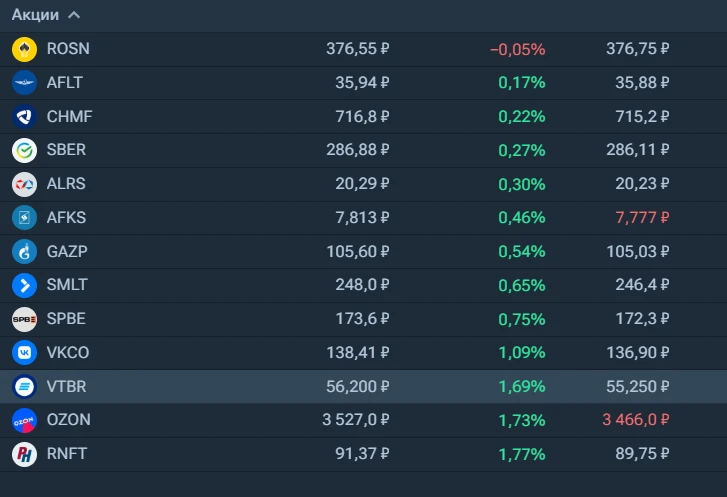Click AFKS change 0,46%

(x=522, y=217)
